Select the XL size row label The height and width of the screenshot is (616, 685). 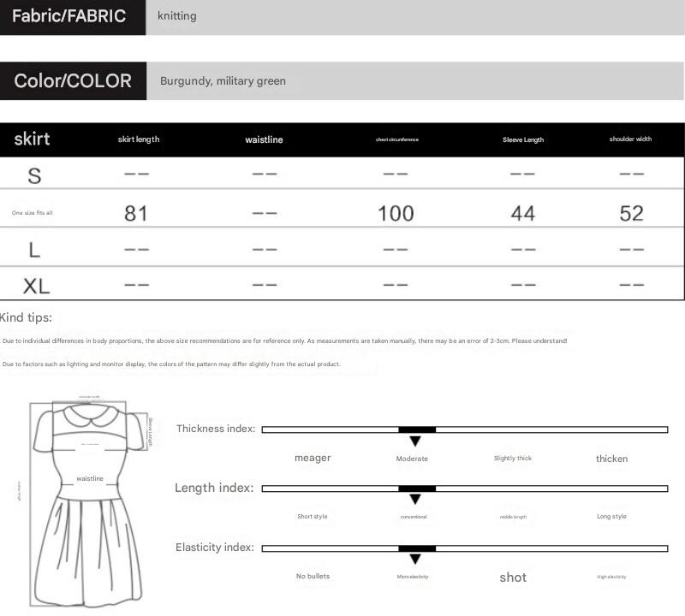point(36,286)
